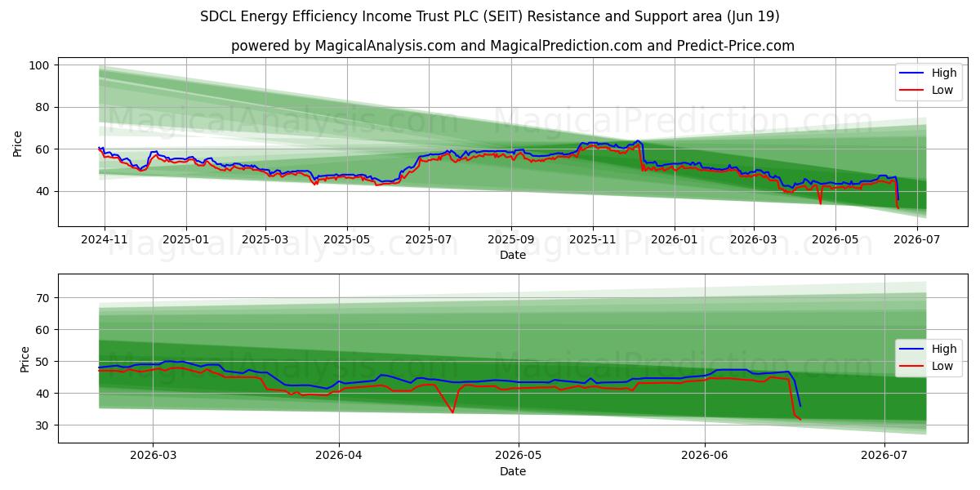Click the '2026-05' tick on lower chart
The height and width of the screenshot is (490, 980).
[519, 456]
